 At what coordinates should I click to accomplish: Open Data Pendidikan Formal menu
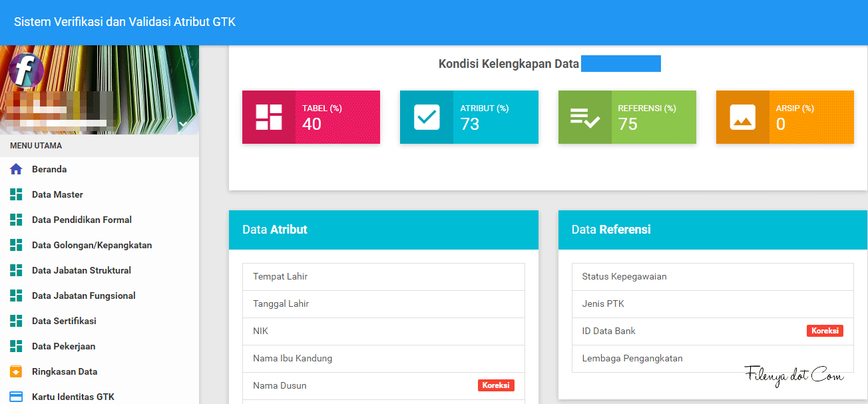coord(81,220)
